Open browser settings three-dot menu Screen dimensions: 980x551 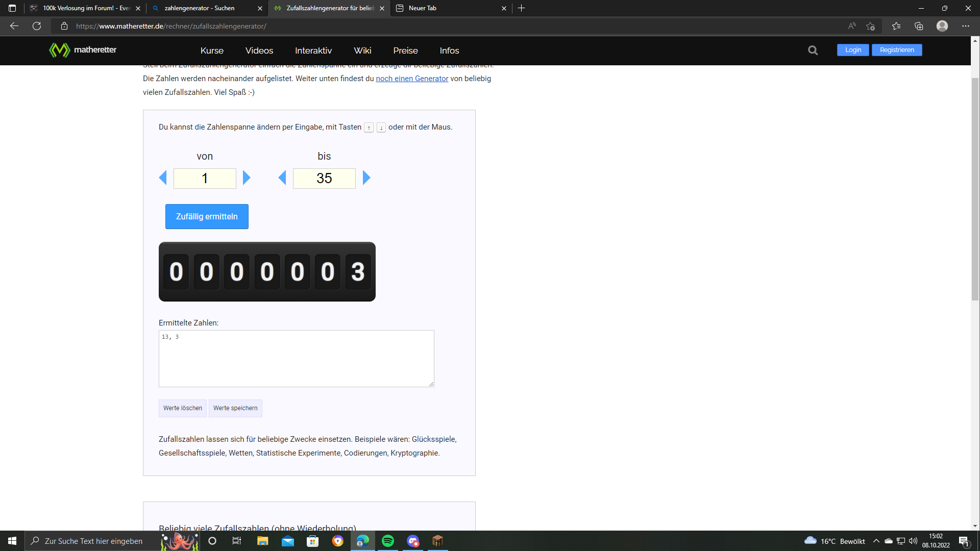(x=966, y=26)
